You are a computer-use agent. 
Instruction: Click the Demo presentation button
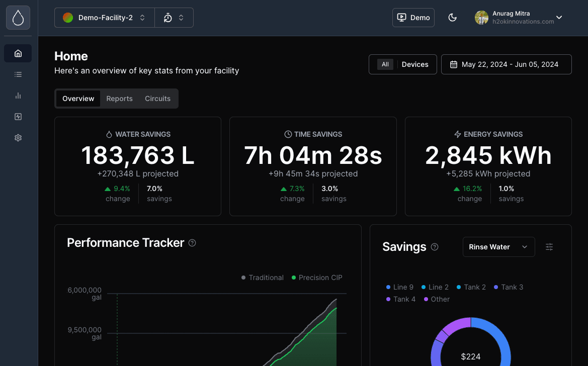tap(413, 18)
